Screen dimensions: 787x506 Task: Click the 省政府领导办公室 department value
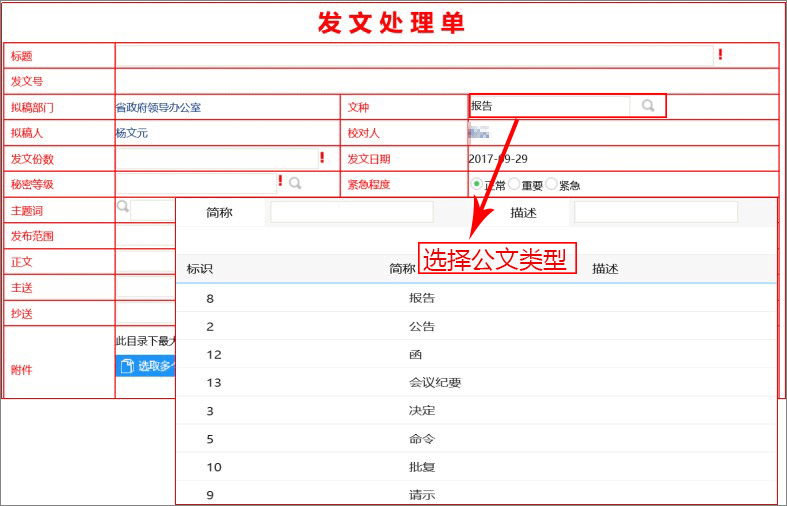[x=159, y=107]
